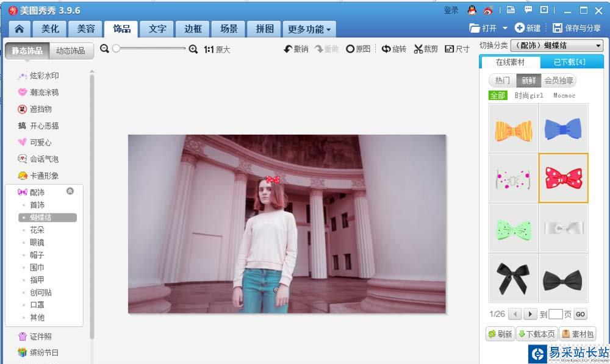The image size is (610, 364).
Task: Switch to the 美化 tab
Action: point(50,29)
